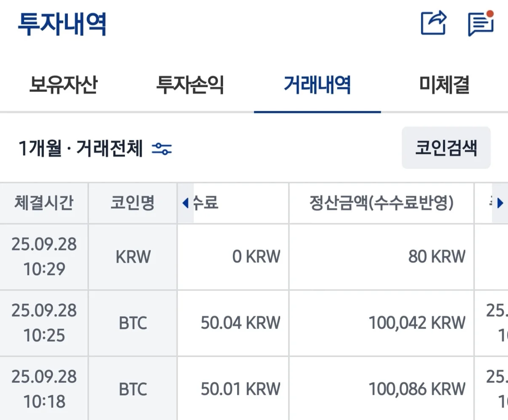Tap the share export icon
The width and height of the screenshot is (508, 420).
[434, 23]
